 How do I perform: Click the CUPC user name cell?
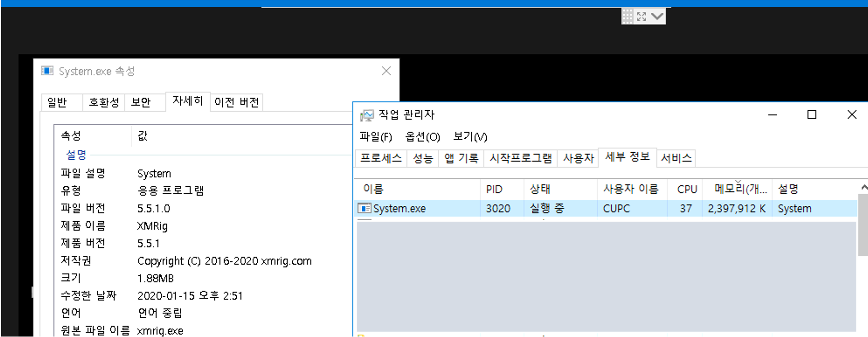(x=616, y=208)
